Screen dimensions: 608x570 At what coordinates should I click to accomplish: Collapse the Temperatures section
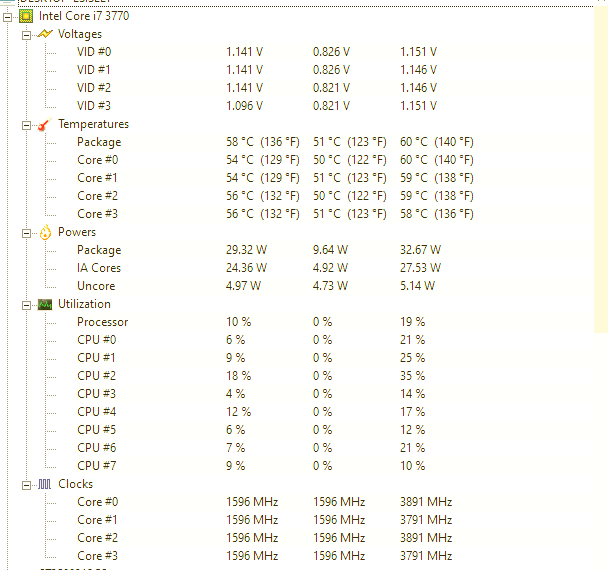point(26,125)
